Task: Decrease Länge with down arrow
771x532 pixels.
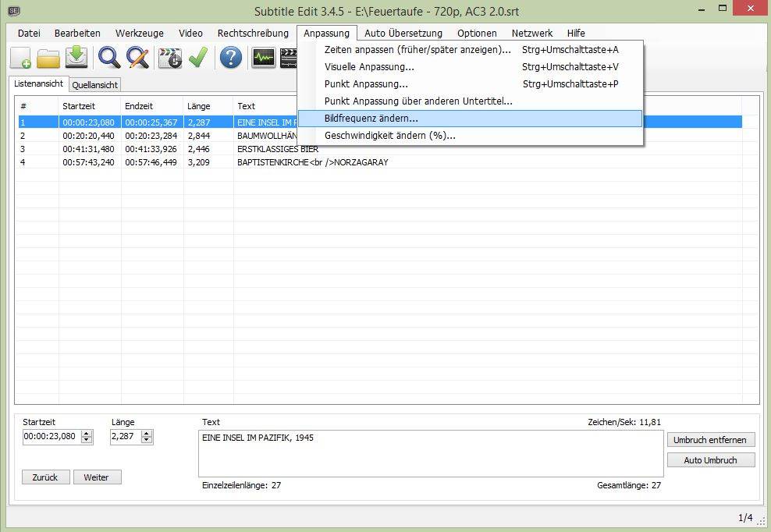Action: (147, 440)
